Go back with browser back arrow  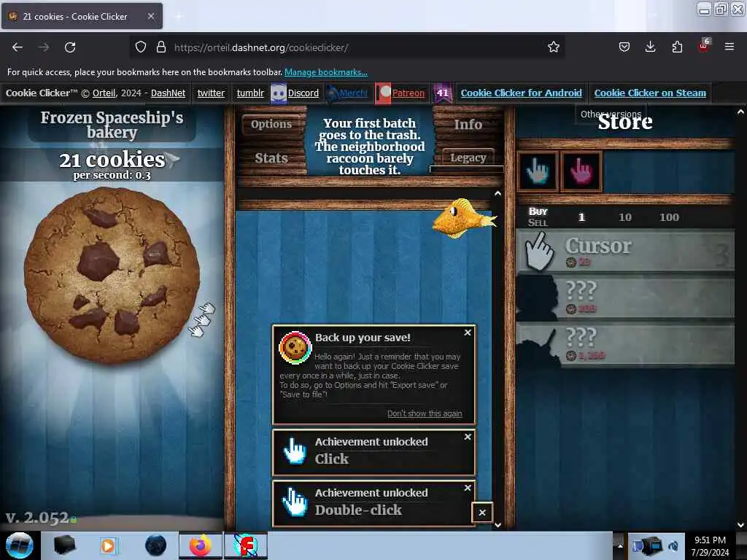coord(18,47)
